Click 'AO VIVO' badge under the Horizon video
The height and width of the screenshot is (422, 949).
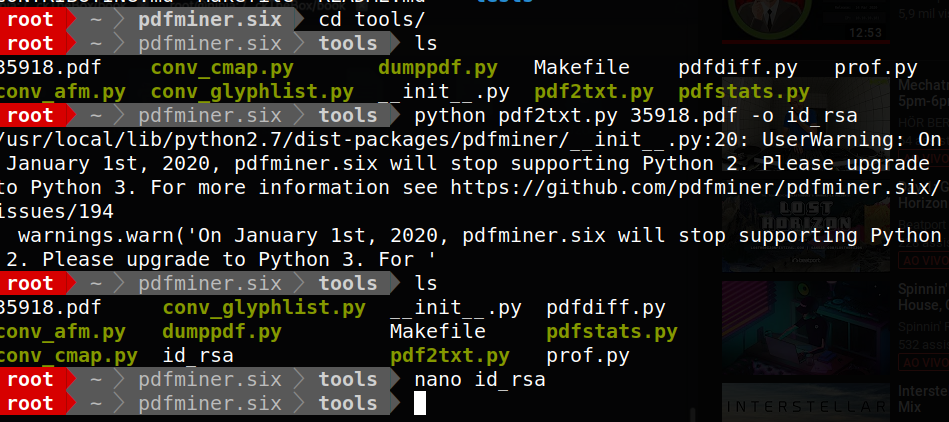(924, 260)
